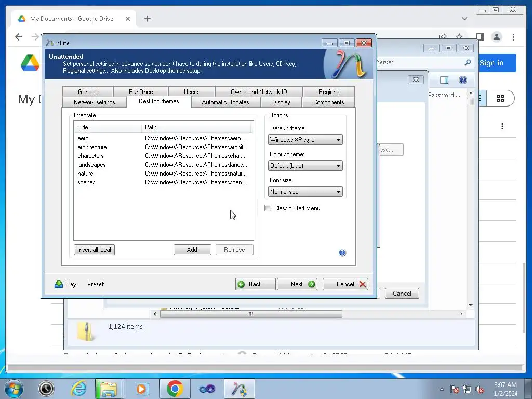This screenshot has width=532, height=399.
Task: Open Chrome side panel icon
Action: coord(480,37)
